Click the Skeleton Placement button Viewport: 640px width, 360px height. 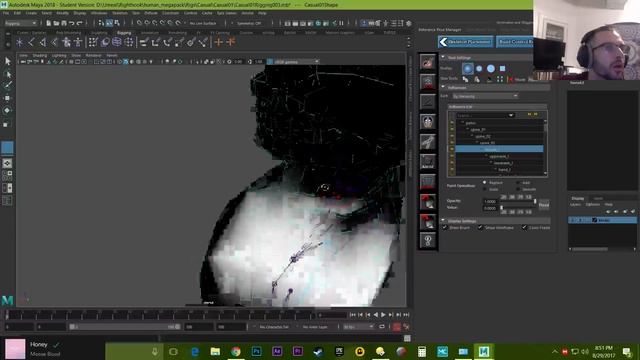tap(466, 42)
